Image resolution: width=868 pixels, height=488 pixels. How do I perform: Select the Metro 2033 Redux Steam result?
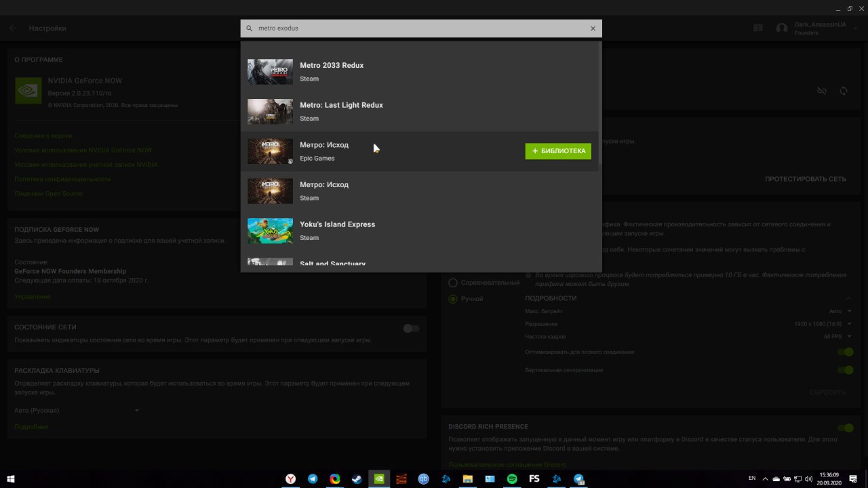(x=421, y=72)
